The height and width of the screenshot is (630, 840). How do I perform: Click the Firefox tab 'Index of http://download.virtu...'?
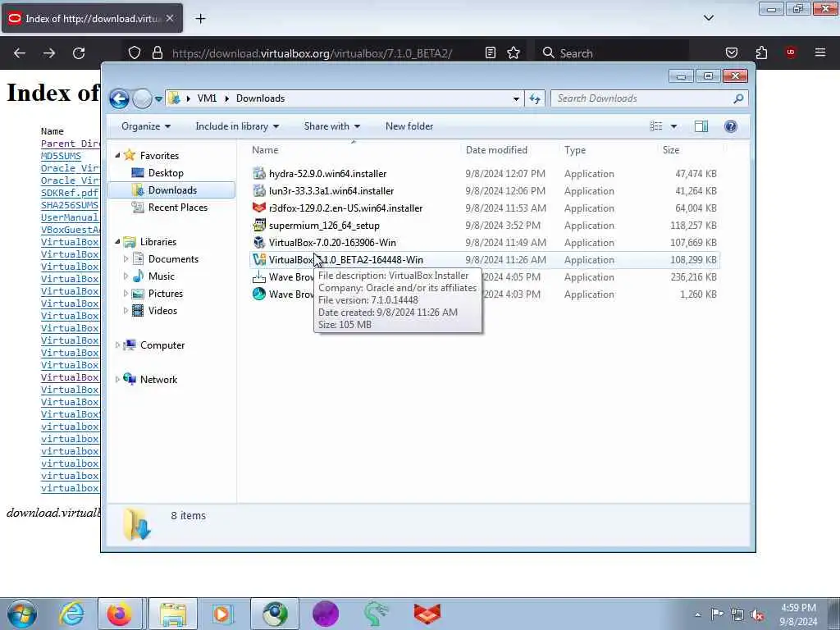click(92, 19)
